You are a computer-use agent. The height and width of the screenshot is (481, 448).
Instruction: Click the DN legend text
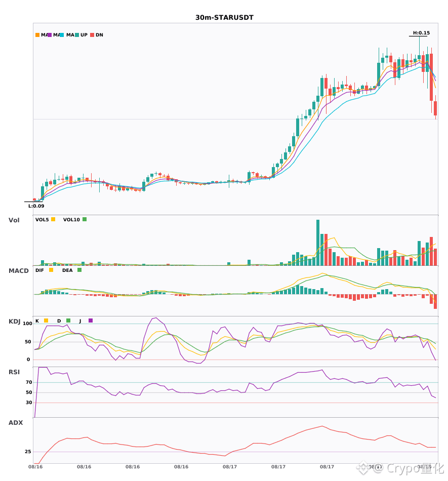[99, 35]
